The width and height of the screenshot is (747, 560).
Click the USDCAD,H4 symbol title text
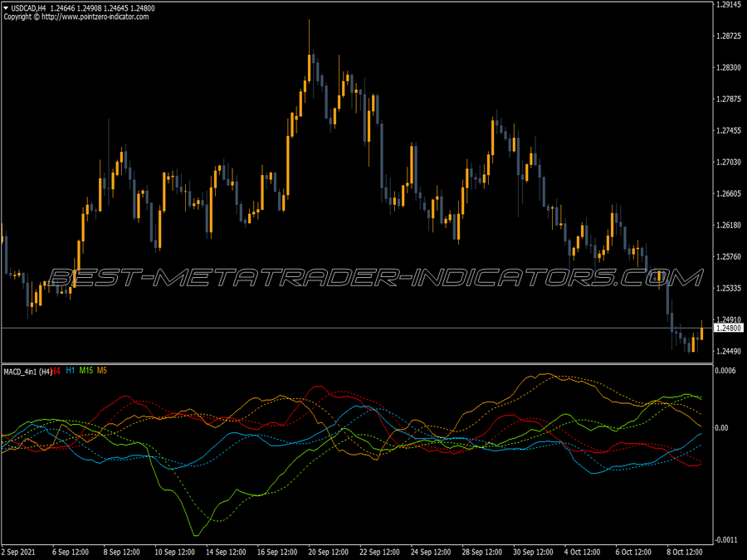click(x=28, y=8)
